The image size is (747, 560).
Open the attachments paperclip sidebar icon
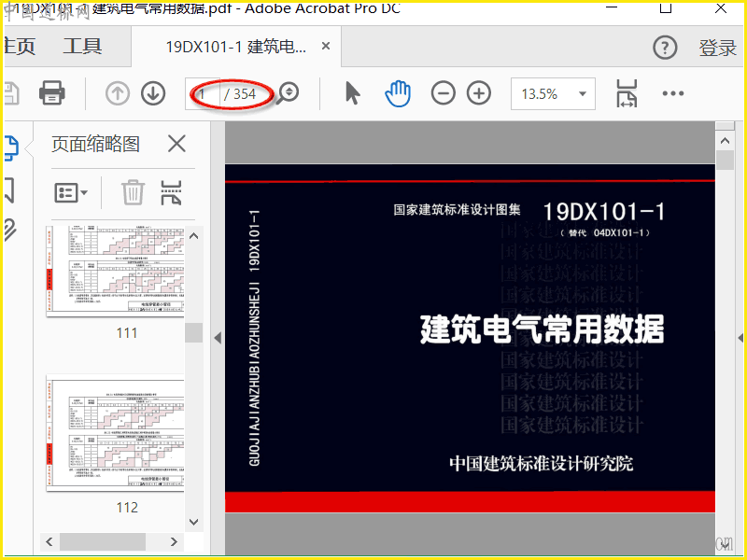tap(10, 230)
